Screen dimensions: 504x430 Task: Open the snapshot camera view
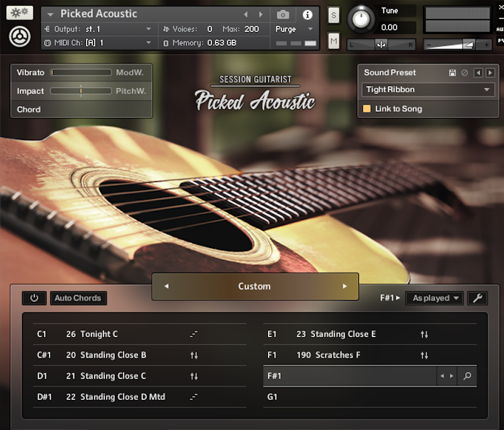click(283, 14)
